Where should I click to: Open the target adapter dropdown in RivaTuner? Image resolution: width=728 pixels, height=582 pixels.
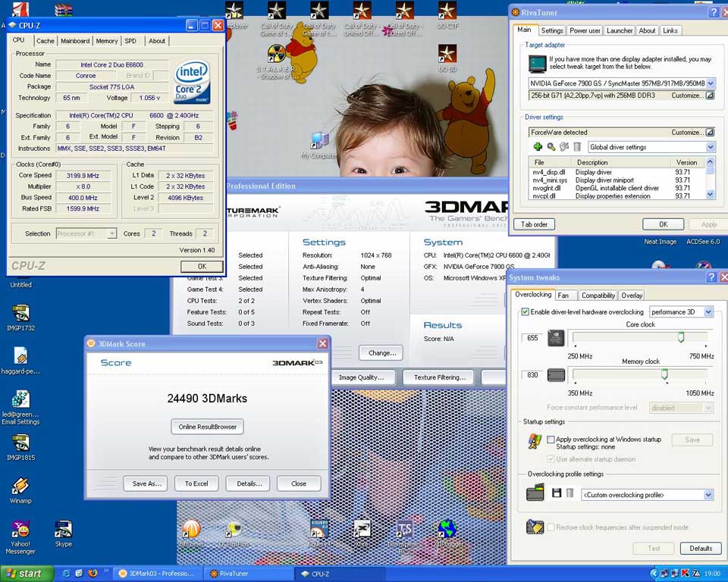[x=711, y=83]
